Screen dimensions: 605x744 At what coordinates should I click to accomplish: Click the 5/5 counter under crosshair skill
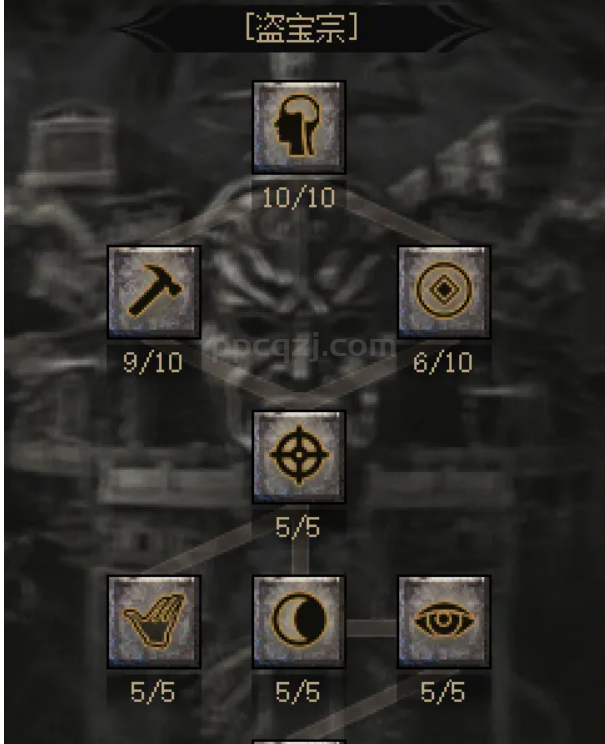(298, 527)
